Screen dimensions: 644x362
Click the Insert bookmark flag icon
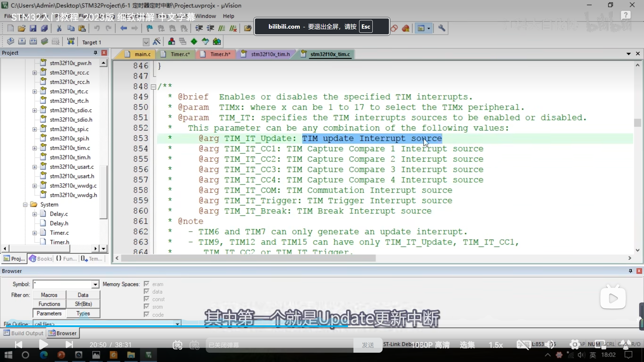pos(149,28)
